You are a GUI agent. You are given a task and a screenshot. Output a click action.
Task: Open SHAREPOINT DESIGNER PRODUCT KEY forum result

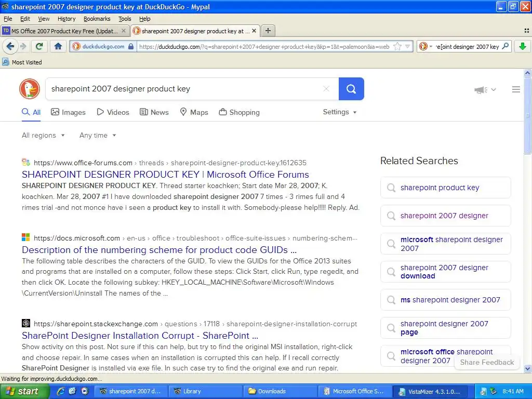point(165,175)
